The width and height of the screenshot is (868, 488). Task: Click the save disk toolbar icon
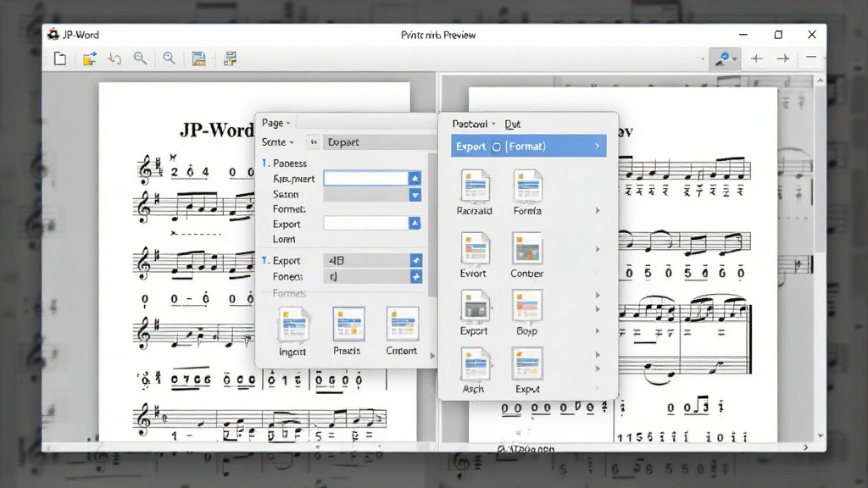click(198, 58)
